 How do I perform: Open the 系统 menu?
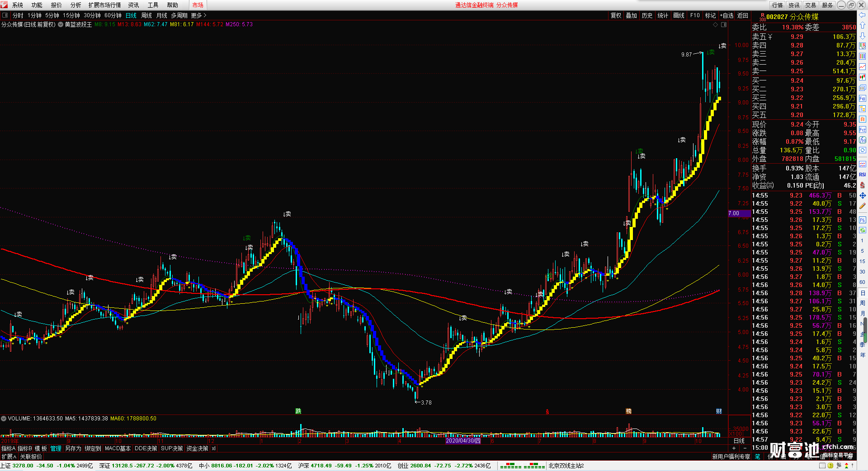point(18,5)
